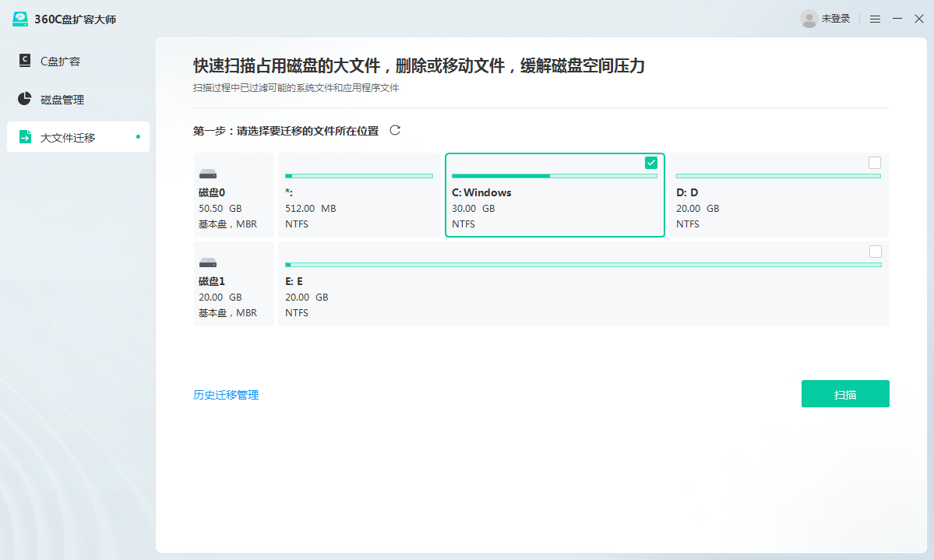The height and width of the screenshot is (560, 934).
Task: Start scan with 扫描 button
Action: pos(845,394)
